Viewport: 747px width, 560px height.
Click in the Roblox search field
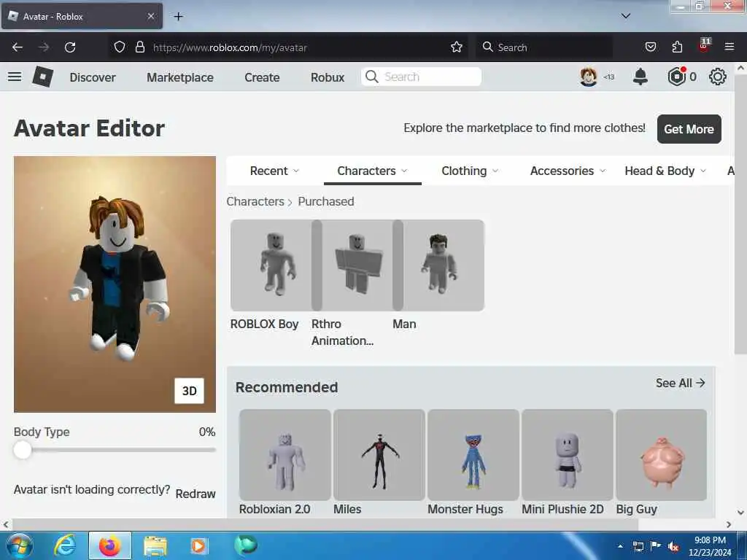click(422, 77)
